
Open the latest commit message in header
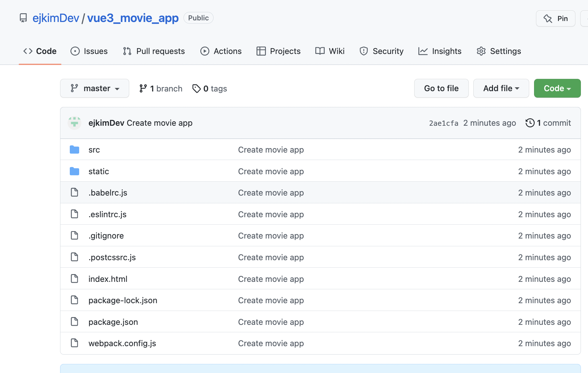click(x=160, y=123)
